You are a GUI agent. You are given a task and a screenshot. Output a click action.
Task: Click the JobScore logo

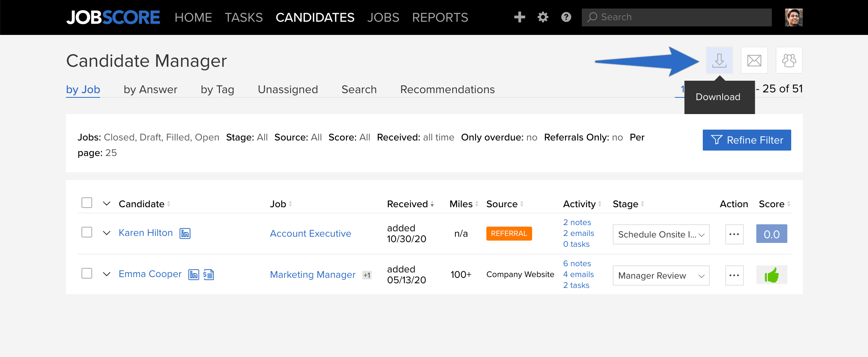pos(113,17)
